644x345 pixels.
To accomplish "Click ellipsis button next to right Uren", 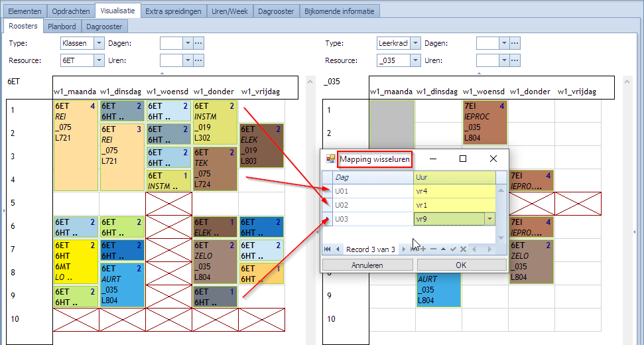I will [515, 60].
